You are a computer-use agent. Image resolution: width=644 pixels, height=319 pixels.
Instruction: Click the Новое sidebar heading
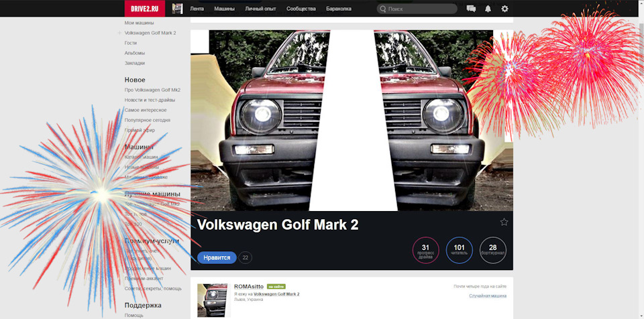point(135,80)
